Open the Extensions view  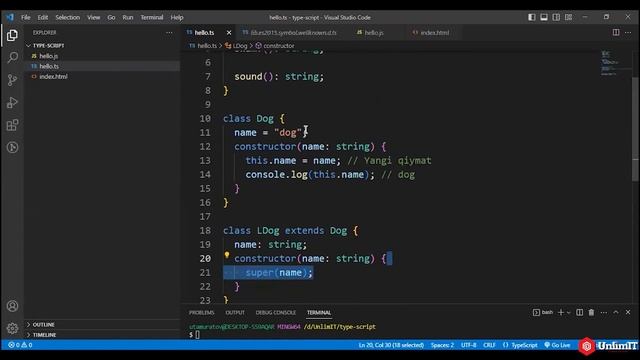(12, 124)
